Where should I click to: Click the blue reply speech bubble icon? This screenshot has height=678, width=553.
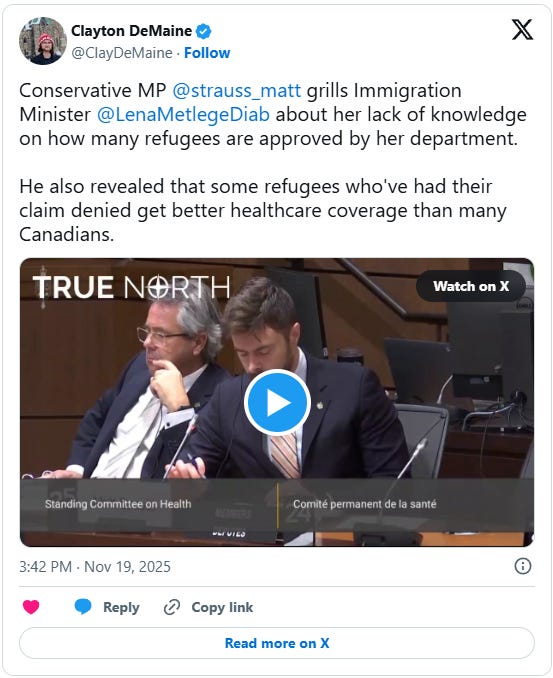point(83,607)
